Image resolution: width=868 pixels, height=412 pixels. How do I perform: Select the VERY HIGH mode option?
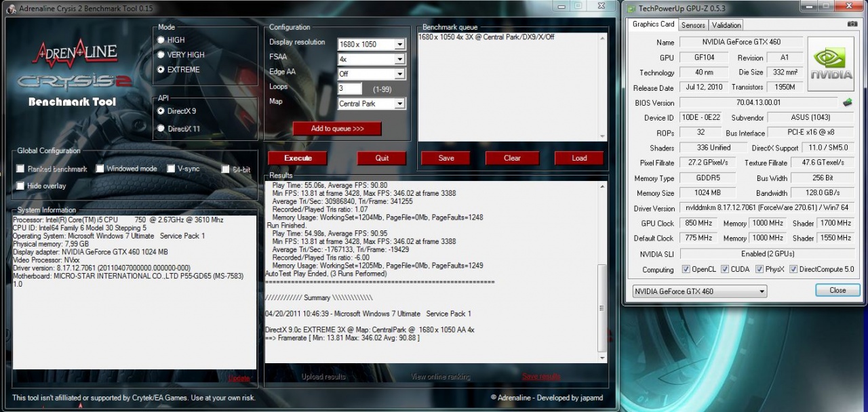[x=161, y=55]
